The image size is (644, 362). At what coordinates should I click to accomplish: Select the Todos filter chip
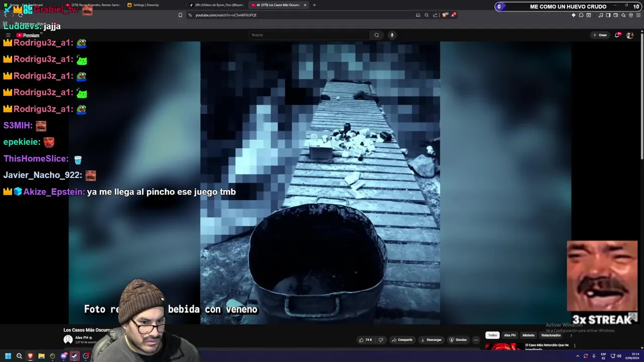493,335
